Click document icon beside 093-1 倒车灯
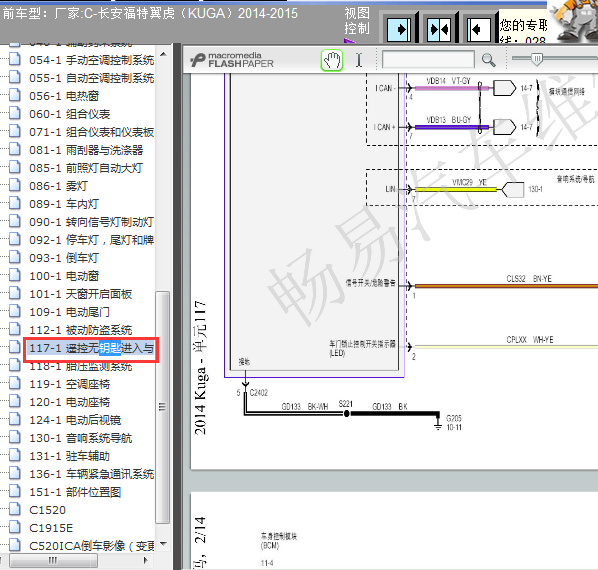Image resolution: width=598 pixels, height=570 pixels. point(14,257)
